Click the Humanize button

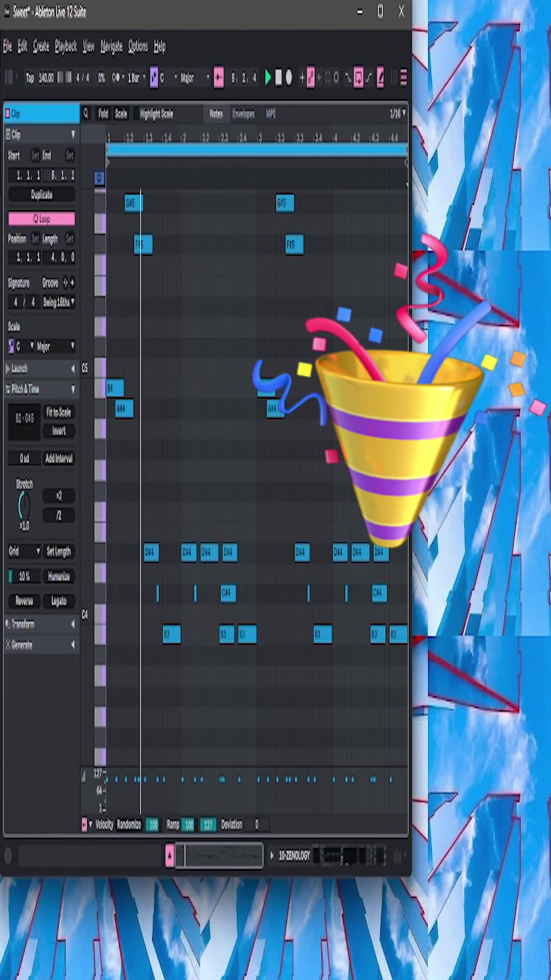click(x=59, y=576)
